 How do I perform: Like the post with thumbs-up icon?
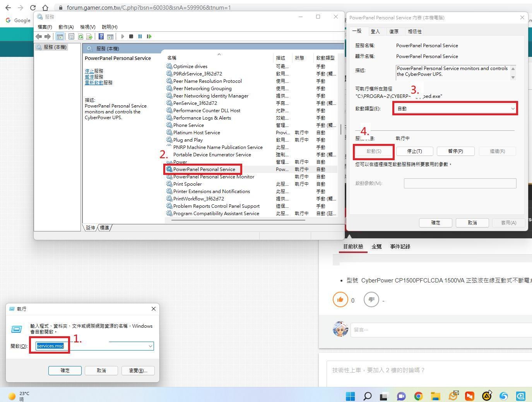[340, 300]
